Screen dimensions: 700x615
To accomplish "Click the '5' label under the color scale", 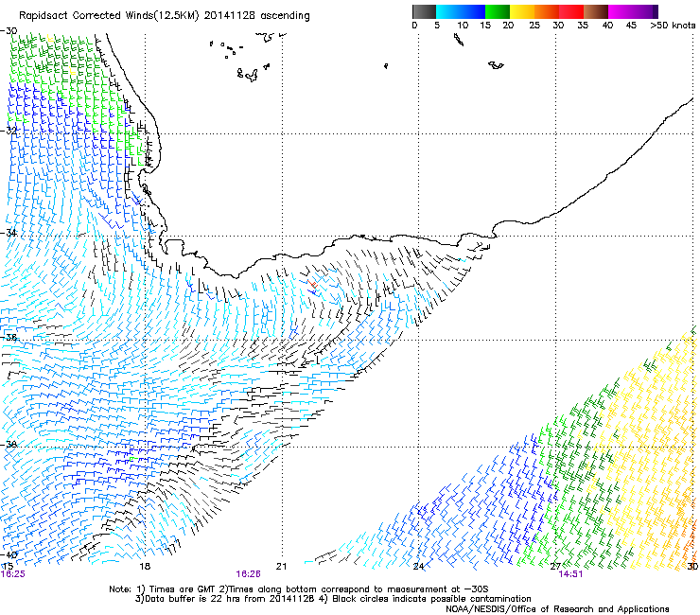I will (x=437, y=26).
